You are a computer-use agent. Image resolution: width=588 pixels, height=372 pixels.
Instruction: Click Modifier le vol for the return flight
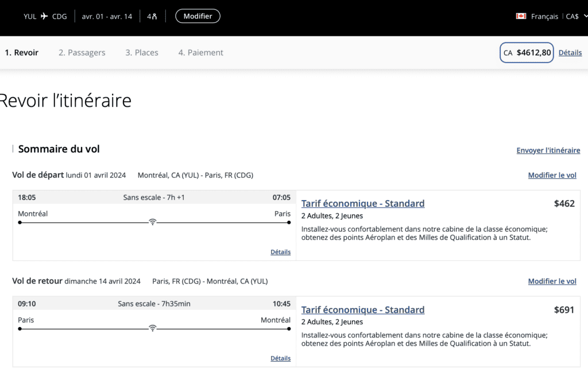(x=552, y=281)
